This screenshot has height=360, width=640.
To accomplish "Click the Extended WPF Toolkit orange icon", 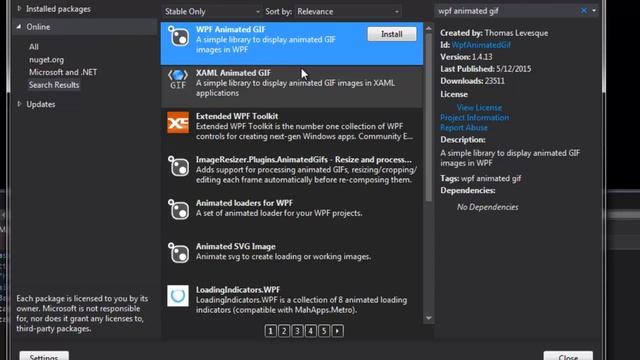I will pos(178,123).
